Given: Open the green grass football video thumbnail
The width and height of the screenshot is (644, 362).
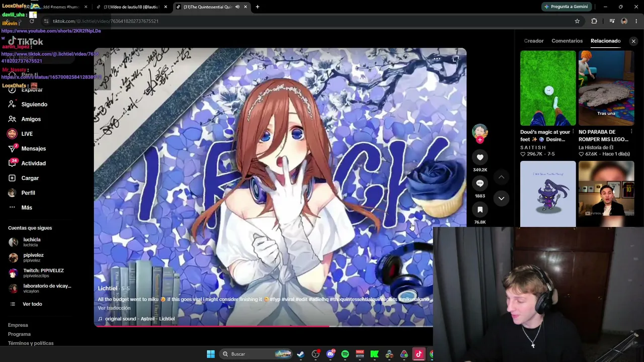Looking at the screenshot, I should 548,88.
